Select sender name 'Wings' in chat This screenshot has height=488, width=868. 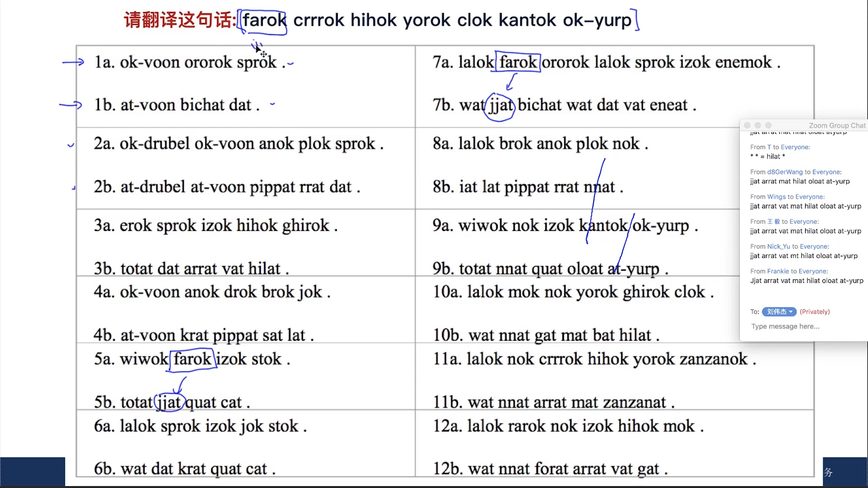point(776,197)
